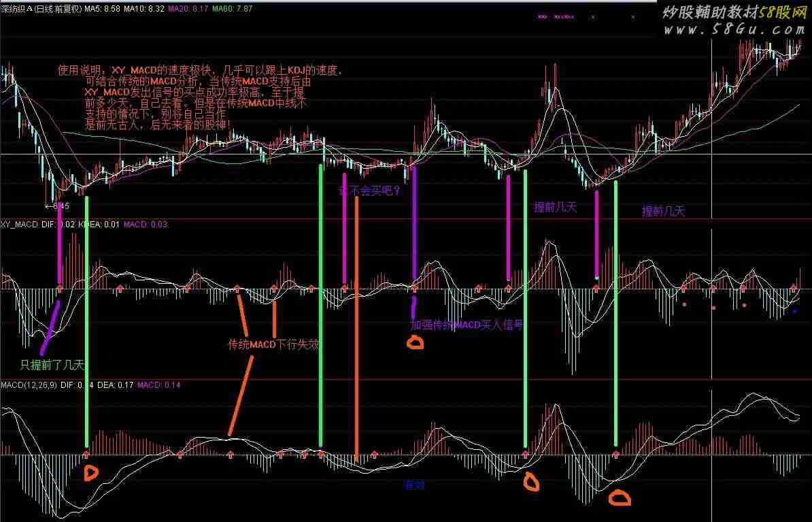Image resolution: width=812 pixels, height=522 pixels.
Task: Click the DEA: 0.17 value in MACD panel
Action: tap(116, 385)
